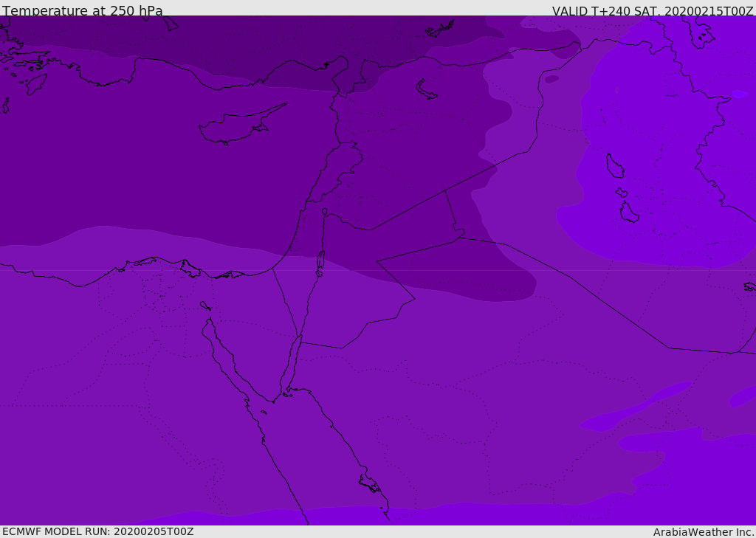
Task: Click the "ArabiaWeather Inc" credit text
Action: tap(704, 532)
